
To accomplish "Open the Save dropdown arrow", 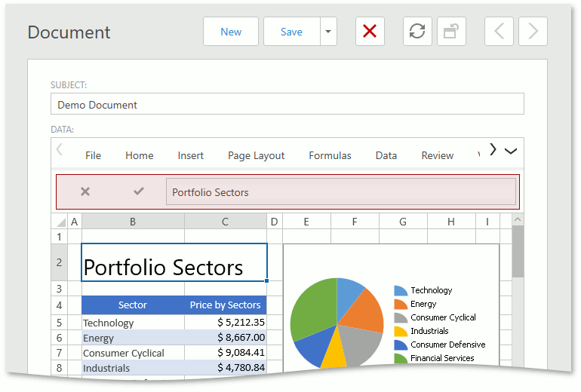I will pos(328,32).
